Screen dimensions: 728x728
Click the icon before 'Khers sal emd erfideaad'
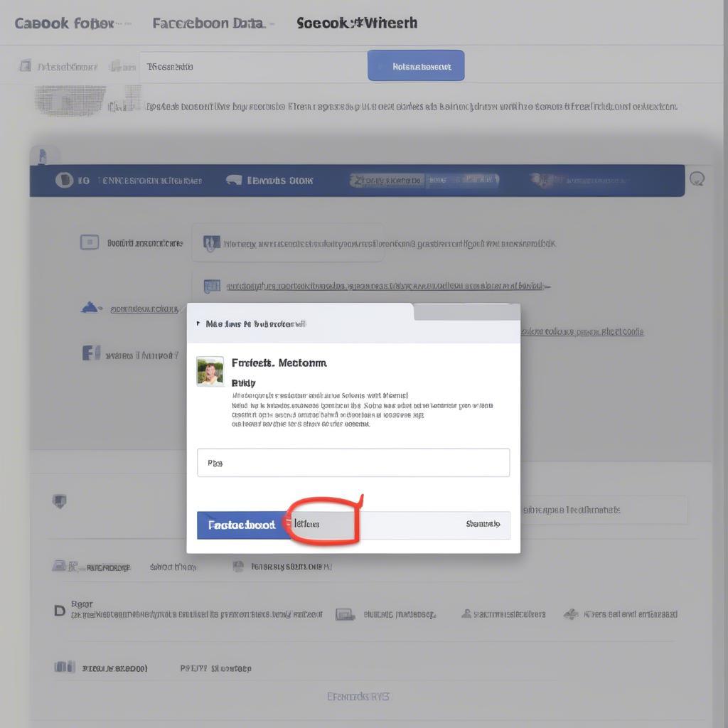pyautogui.click(x=571, y=614)
